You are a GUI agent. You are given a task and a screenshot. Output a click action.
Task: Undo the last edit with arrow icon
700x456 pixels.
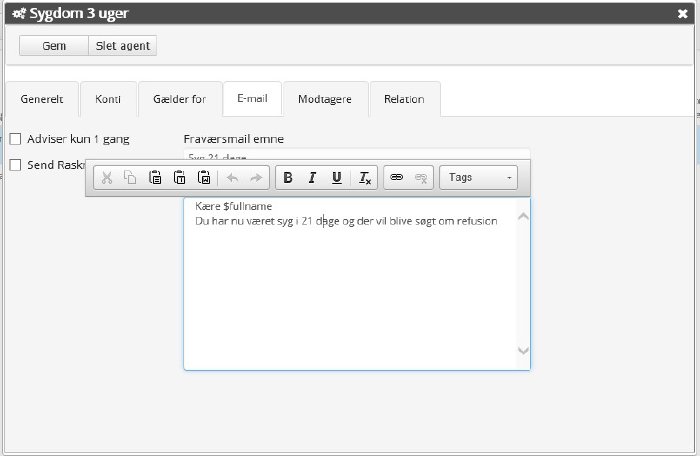(x=232, y=178)
